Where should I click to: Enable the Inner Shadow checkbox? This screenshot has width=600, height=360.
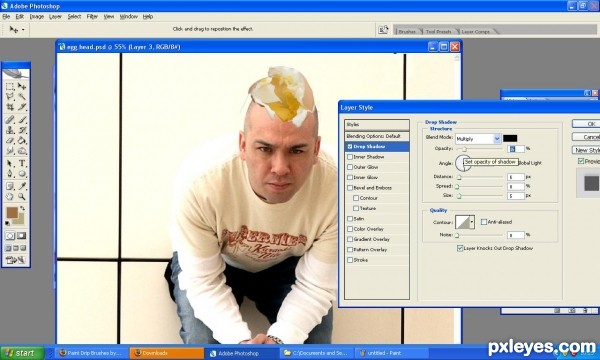click(x=350, y=157)
